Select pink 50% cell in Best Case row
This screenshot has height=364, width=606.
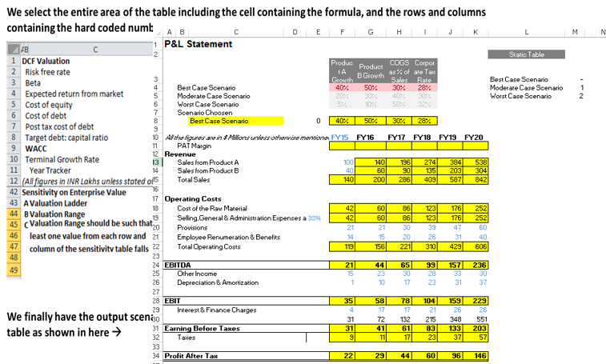point(371,88)
